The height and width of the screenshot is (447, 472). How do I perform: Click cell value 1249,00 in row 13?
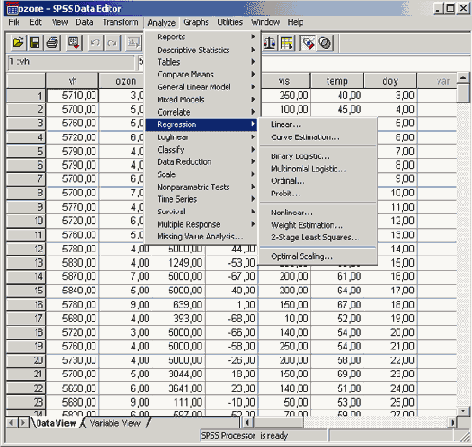pos(178,263)
